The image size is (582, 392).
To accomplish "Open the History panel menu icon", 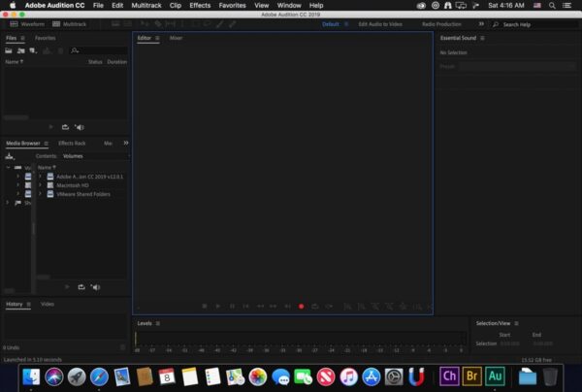I will 28,304.
